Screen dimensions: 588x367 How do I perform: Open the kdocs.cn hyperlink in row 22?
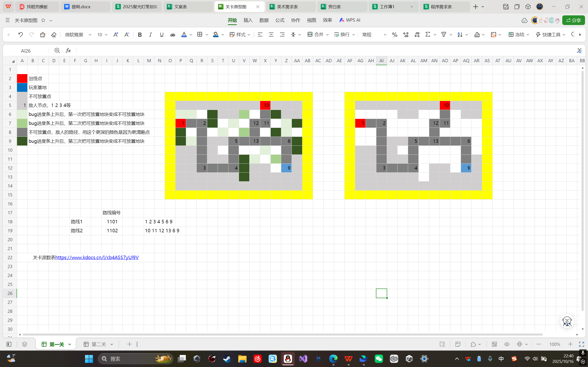(x=97, y=257)
